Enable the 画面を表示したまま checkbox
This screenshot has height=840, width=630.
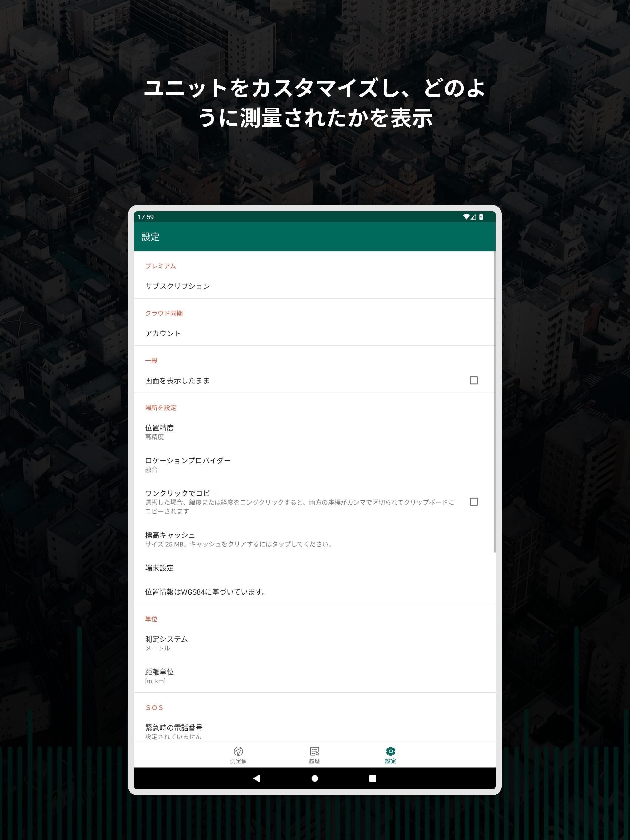point(474,381)
